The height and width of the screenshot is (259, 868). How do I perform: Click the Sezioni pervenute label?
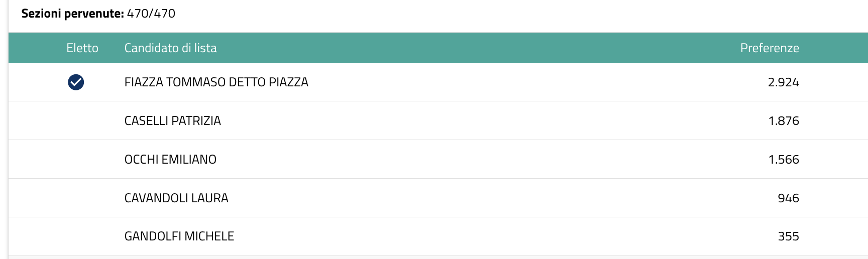(72, 14)
